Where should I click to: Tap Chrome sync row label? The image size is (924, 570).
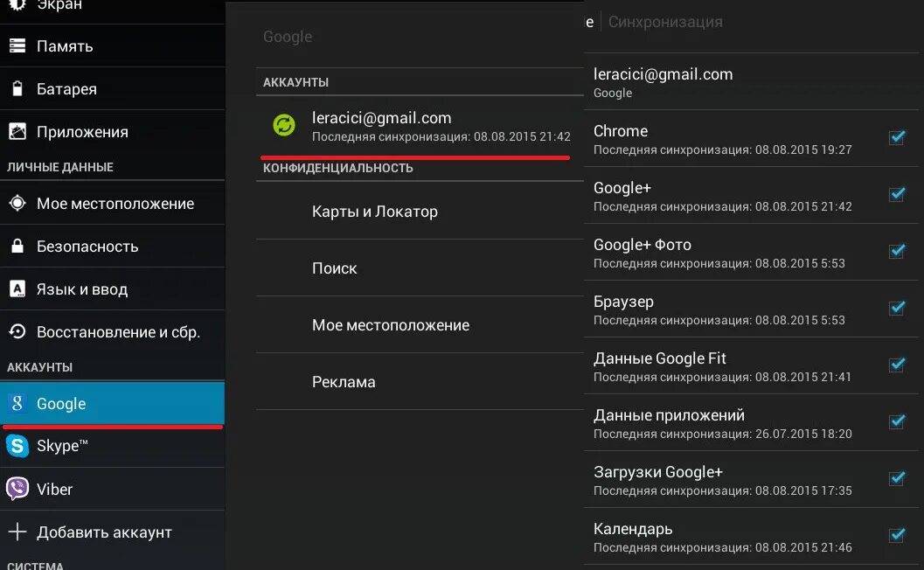621,131
